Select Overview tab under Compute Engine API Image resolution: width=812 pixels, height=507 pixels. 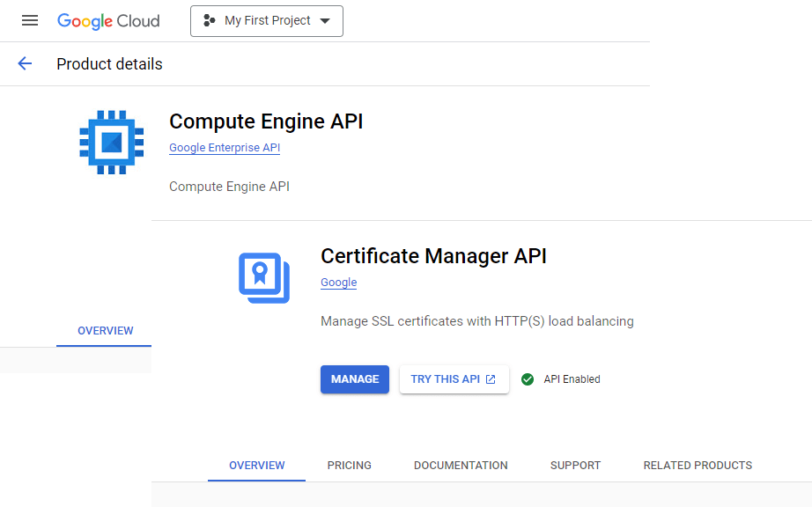[106, 331]
